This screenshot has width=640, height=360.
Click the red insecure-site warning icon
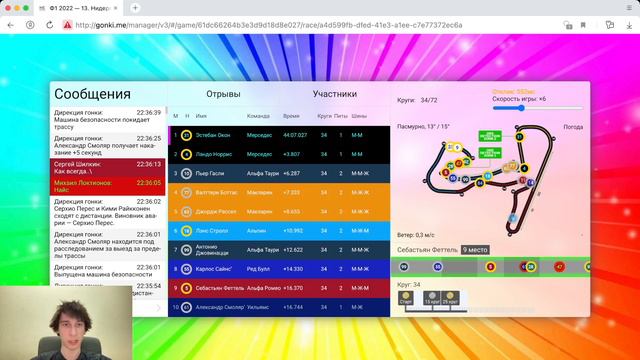(x=67, y=25)
